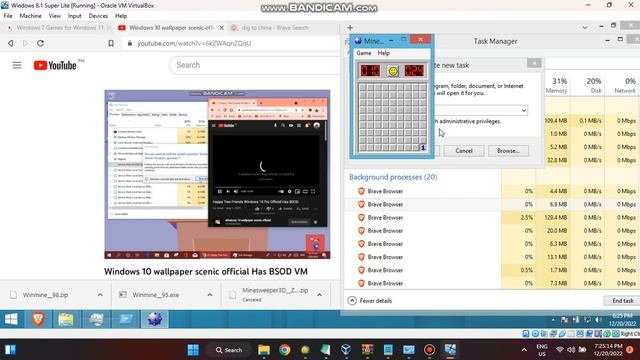Open the host clock showing 7:25:14 PM
The height and width of the screenshot is (360, 640).
[x=608, y=350]
